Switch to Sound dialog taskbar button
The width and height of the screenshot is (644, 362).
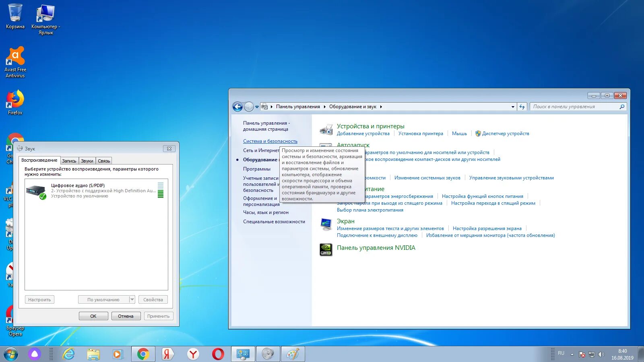[268, 354]
